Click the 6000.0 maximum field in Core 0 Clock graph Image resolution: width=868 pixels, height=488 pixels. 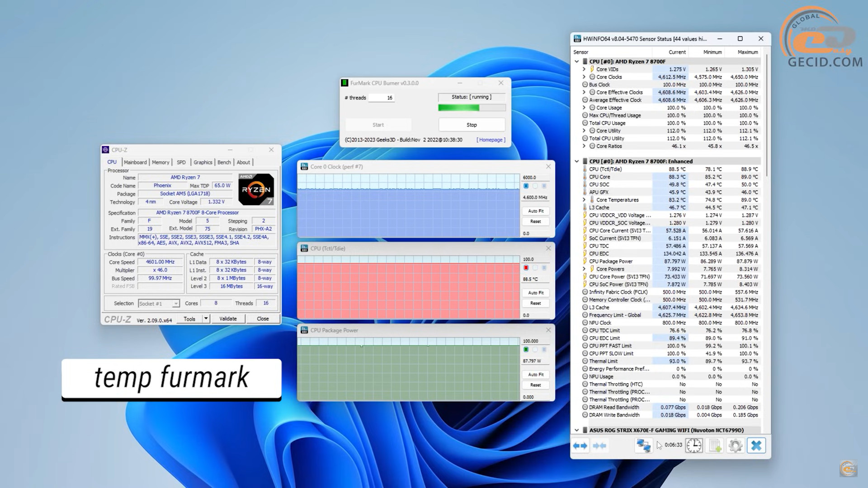(536, 178)
